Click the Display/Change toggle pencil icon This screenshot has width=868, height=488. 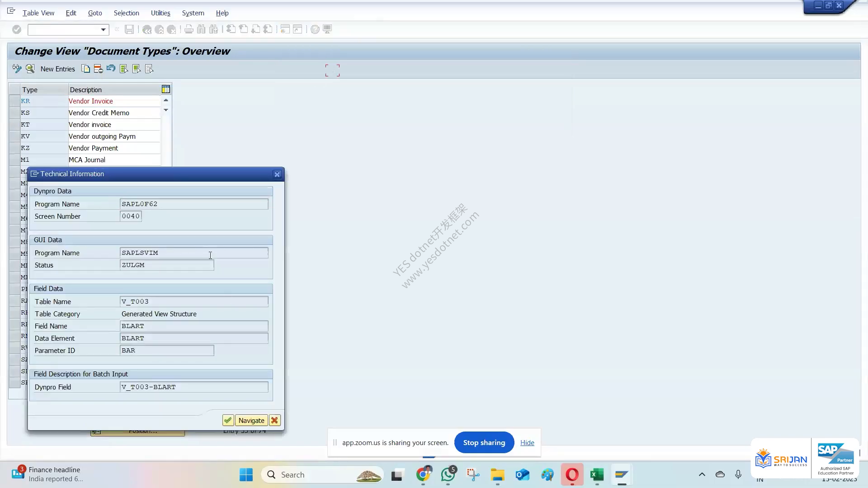click(x=17, y=69)
